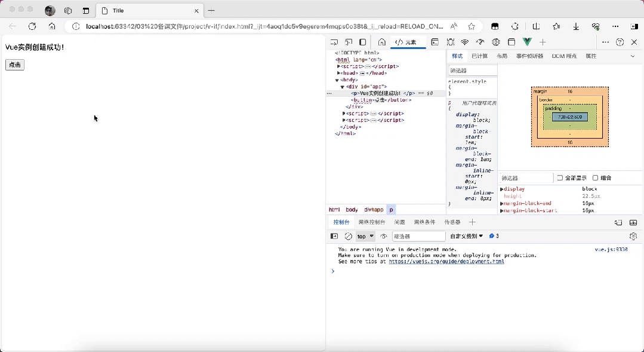The image size is (644, 352).
Task: Open the Performance gauge icon in DevTools
Action: click(480, 42)
